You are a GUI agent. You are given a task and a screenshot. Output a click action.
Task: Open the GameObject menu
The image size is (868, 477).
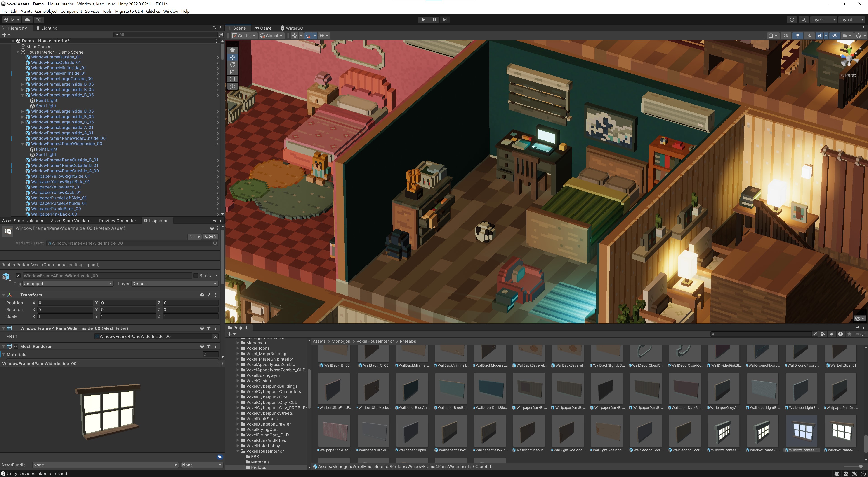46,11
